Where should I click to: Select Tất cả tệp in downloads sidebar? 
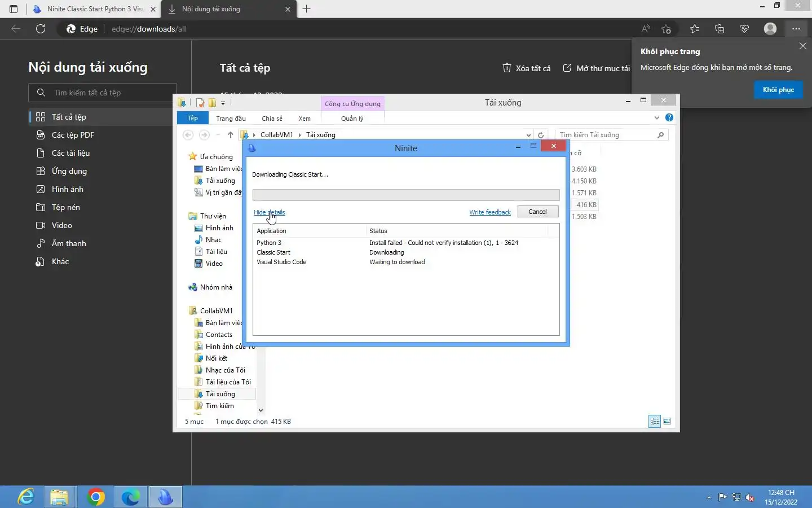(x=103, y=117)
